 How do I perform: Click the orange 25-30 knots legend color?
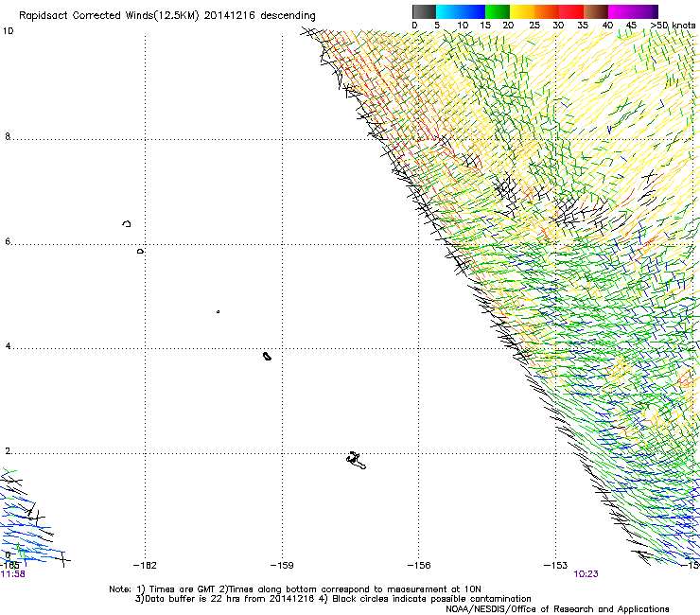pyautogui.click(x=547, y=11)
